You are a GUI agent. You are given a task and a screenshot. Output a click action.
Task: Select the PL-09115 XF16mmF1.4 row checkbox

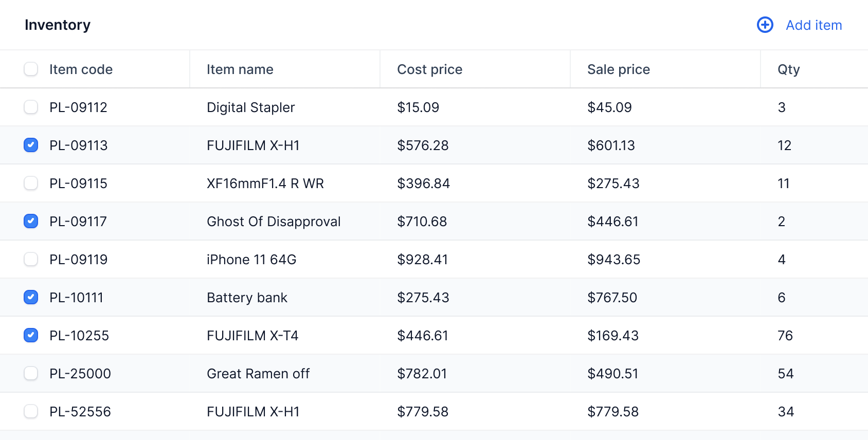click(31, 183)
